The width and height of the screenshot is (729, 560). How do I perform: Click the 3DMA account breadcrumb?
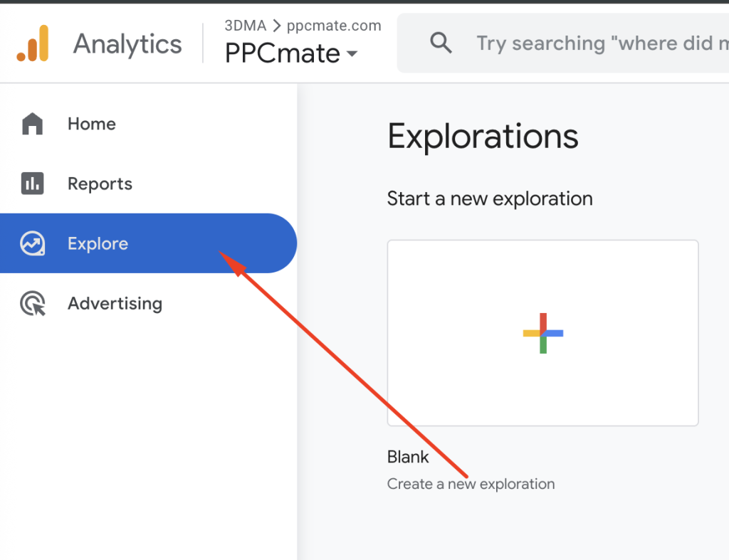coord(244,26)
